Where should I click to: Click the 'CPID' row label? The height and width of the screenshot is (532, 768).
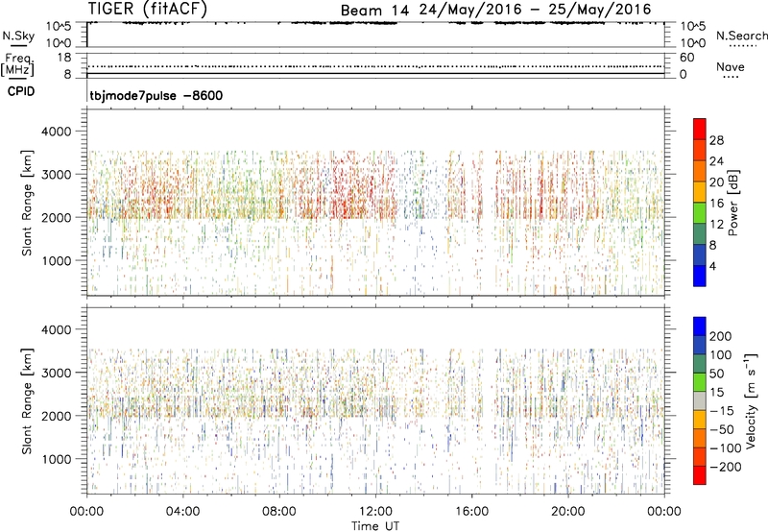tap(21, 91)
